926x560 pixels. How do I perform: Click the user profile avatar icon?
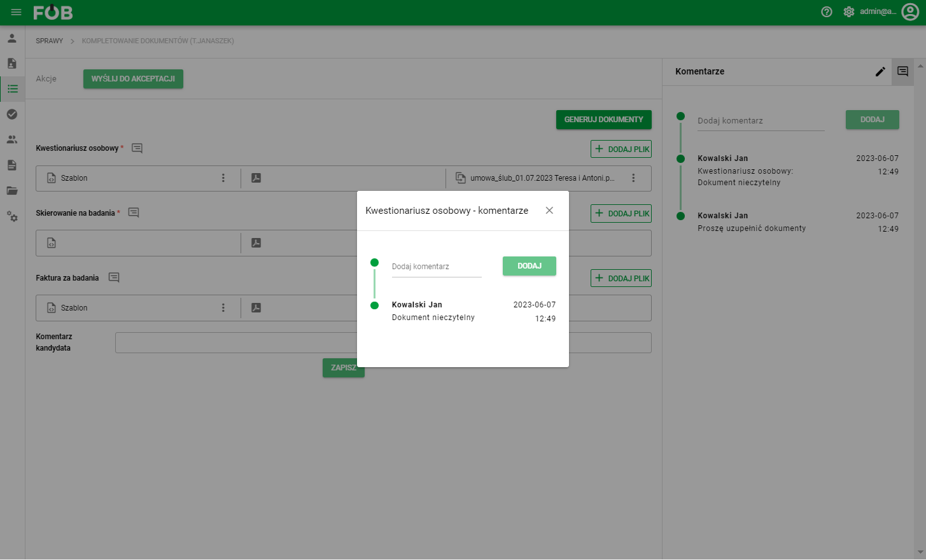(x=910, y=12)
